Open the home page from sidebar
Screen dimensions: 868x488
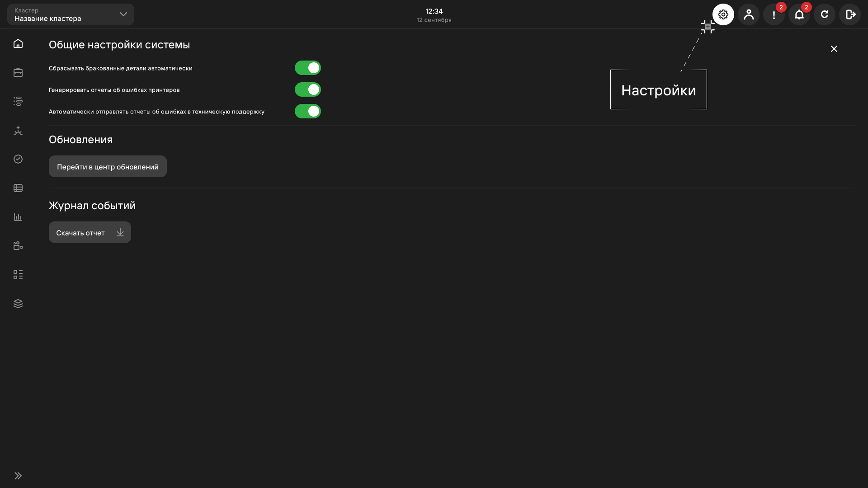[x=18, y=43]
